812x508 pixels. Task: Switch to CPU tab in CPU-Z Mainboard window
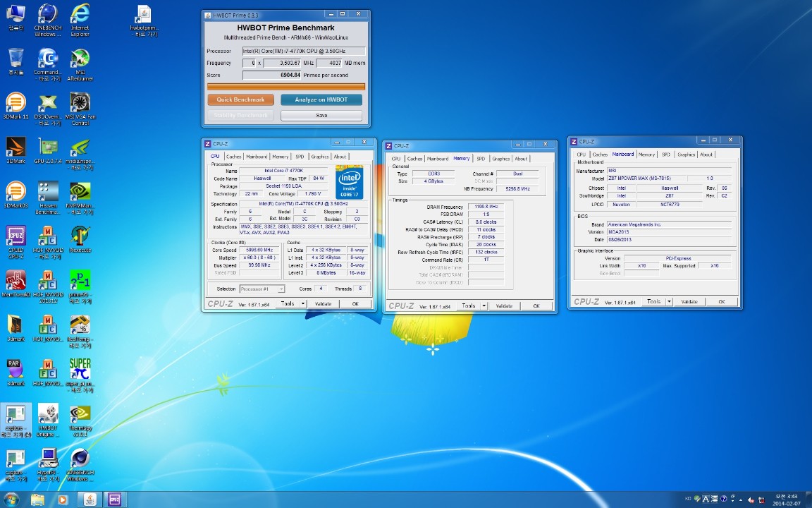click(581, 155)
